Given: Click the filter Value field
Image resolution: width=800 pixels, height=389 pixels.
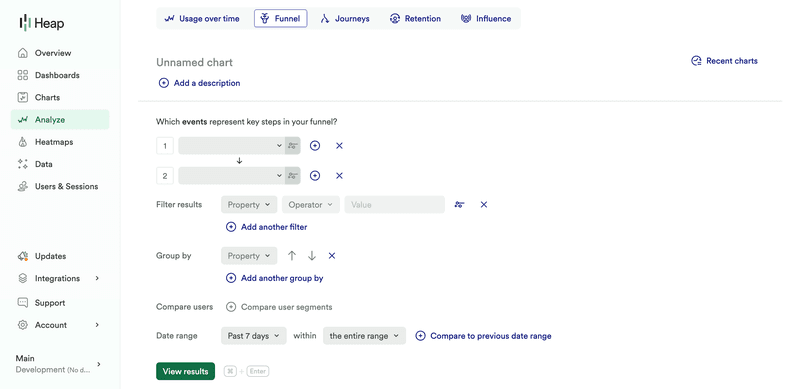Looking at the screenshot, I should tap(395, 205).
